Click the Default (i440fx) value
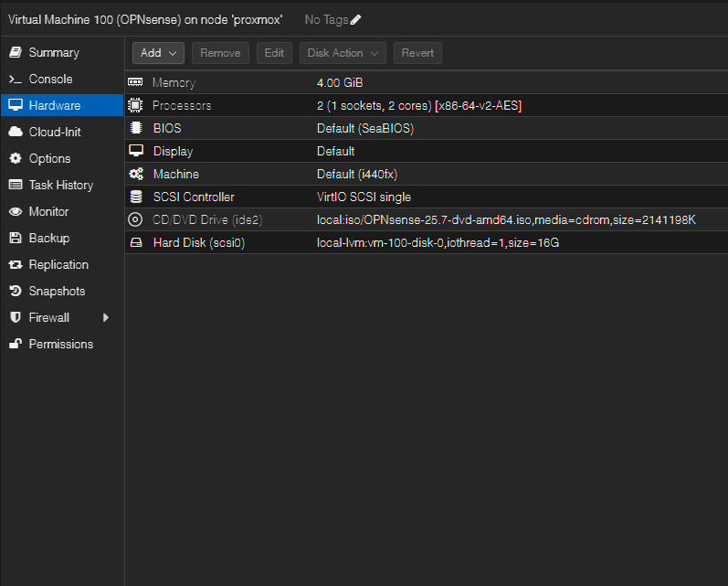728x586 pixels. click(357, 175)
